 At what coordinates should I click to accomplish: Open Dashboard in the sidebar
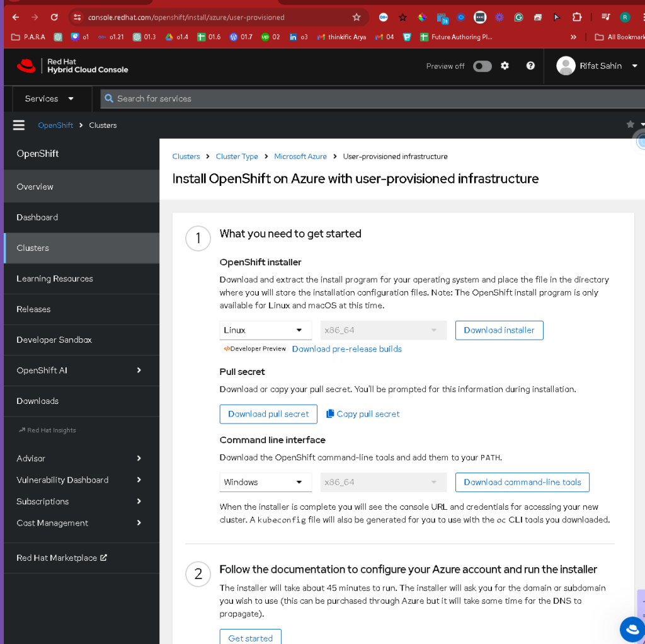click(81, 217)
